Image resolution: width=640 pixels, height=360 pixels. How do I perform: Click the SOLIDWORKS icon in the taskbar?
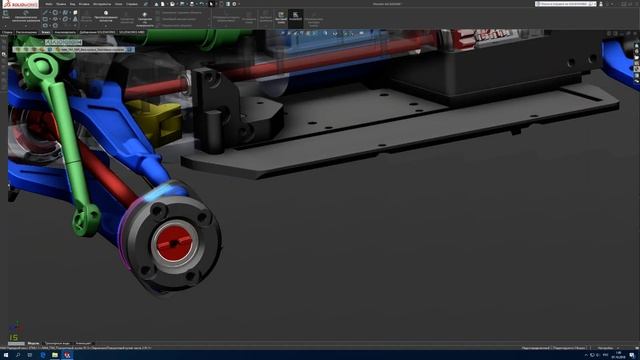click(x=67, y=355)
